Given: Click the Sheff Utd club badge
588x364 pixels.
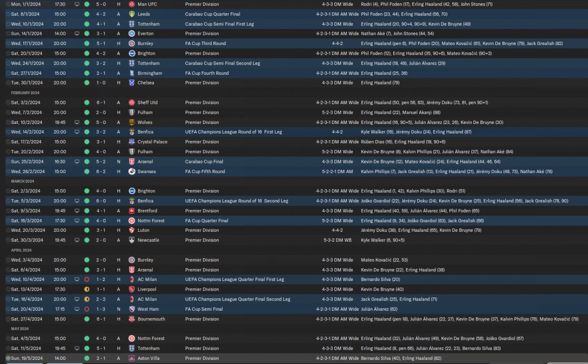Looking at the screenshot, I should click(132, 102).
